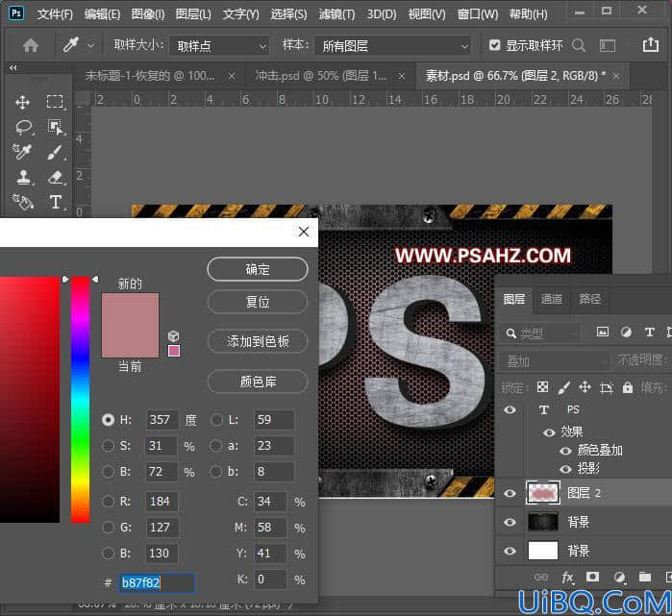The height and width of the screenshot is (616, 672).
Task: Open the layer filter 类型 dropdown
Action: click(x=540, y=333)
